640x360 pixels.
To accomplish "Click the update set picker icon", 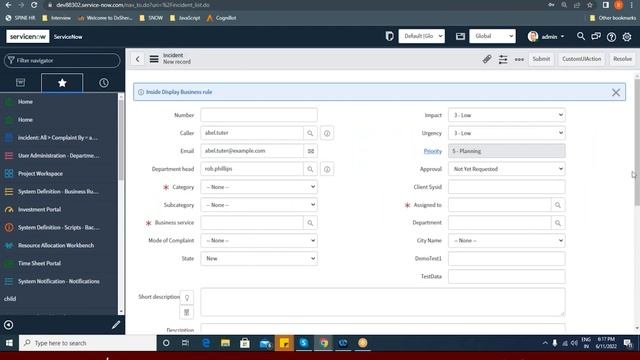I will (389, 36).
